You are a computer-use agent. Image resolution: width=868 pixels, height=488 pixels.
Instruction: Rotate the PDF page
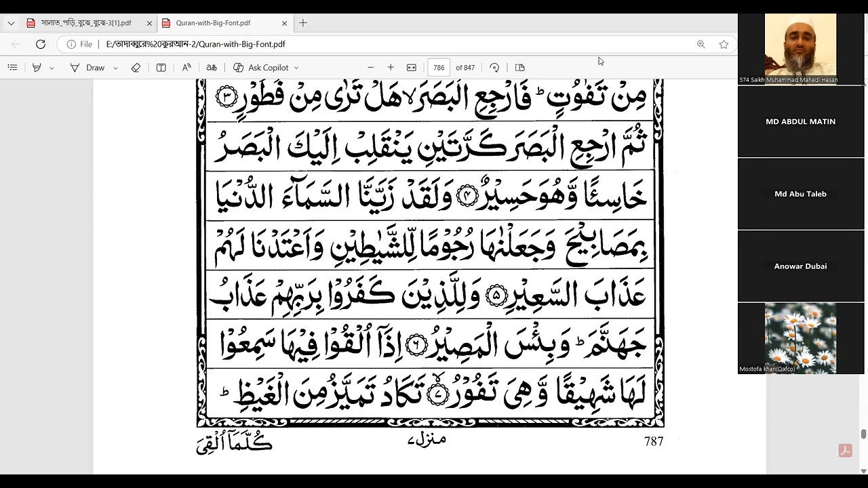pyautogui.click(x=494, y=68)
